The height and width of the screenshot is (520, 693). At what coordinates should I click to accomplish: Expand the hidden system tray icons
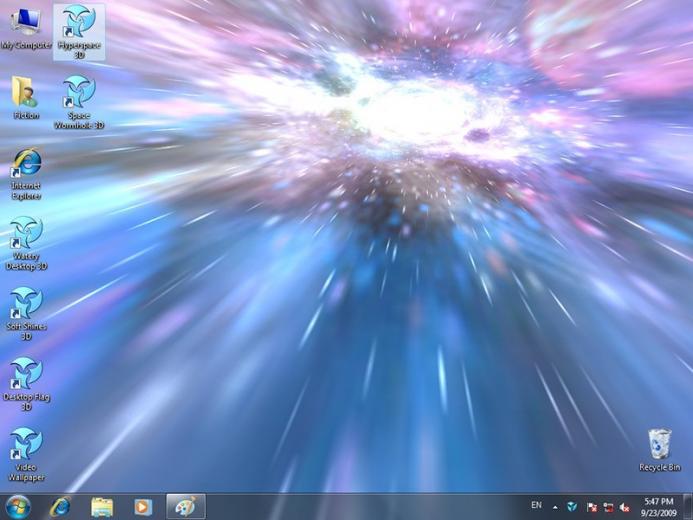click(555, 506)
